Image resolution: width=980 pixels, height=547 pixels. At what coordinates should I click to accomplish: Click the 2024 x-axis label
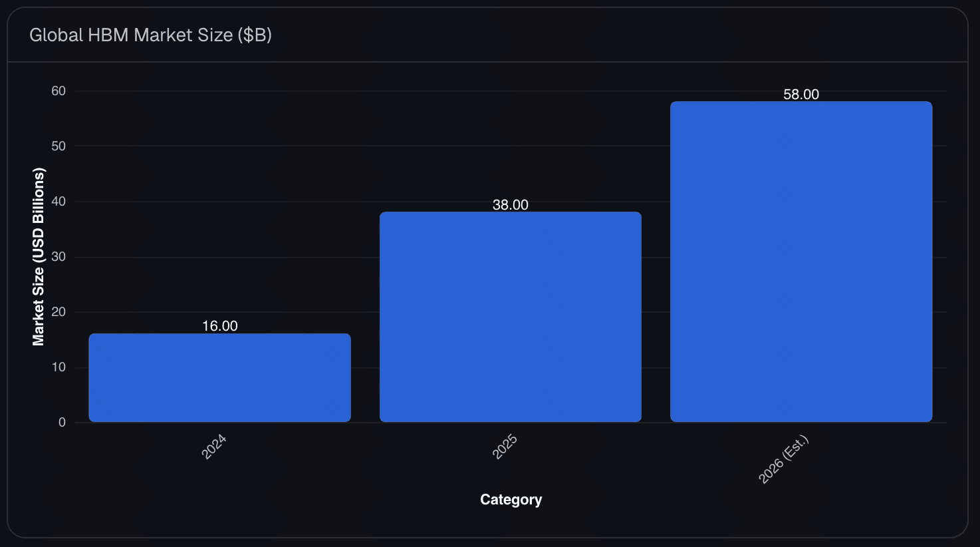tap(214, 447)
